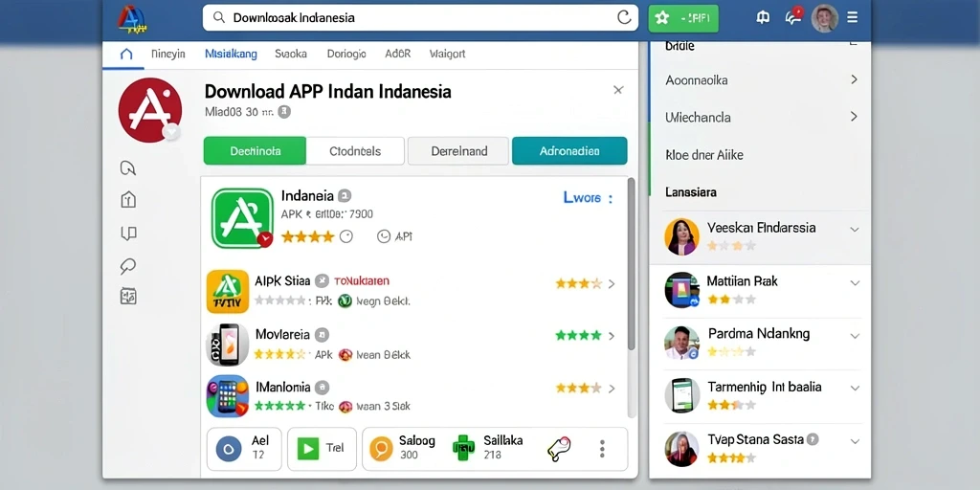Click the green Dechinota button
980x490 pixels.
(x=255, y=150)
